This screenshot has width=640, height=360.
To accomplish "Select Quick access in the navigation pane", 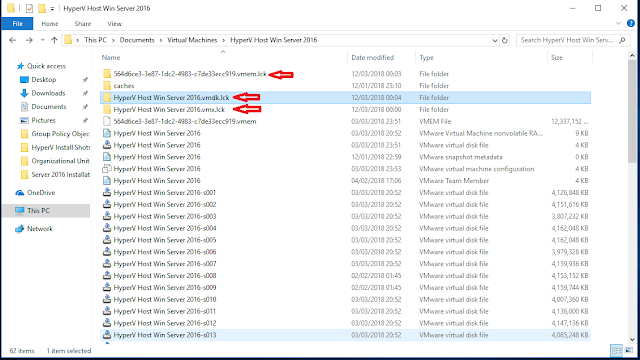I will [46, 66].
